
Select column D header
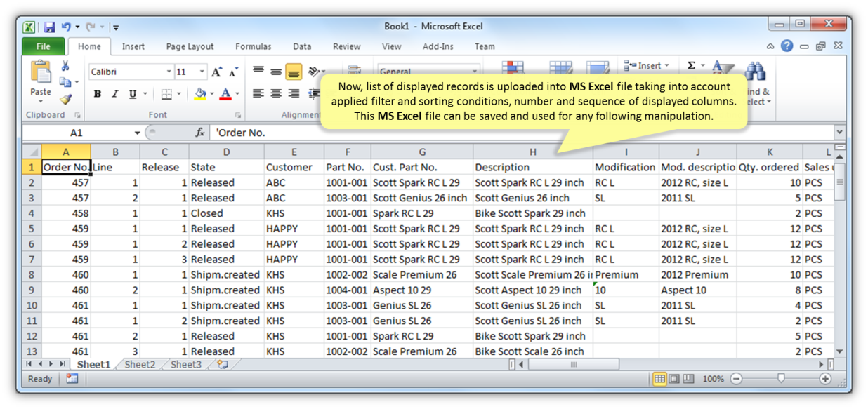[x=226, y=152]
